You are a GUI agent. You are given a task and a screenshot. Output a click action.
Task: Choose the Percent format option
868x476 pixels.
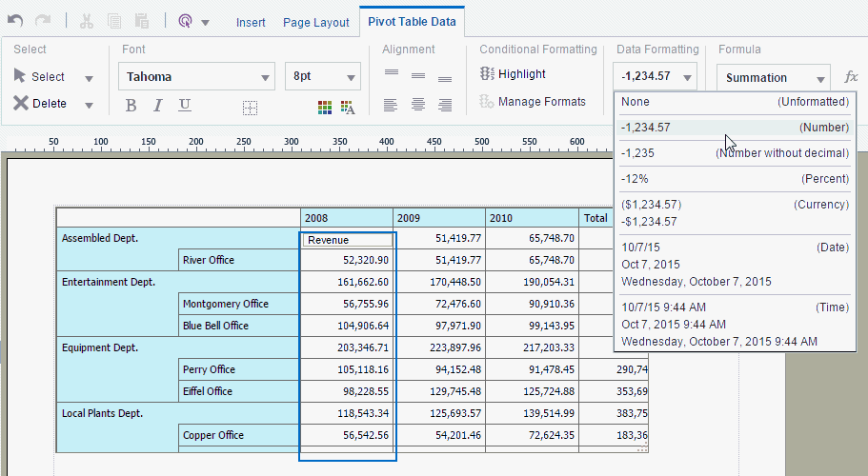[734, 179]
